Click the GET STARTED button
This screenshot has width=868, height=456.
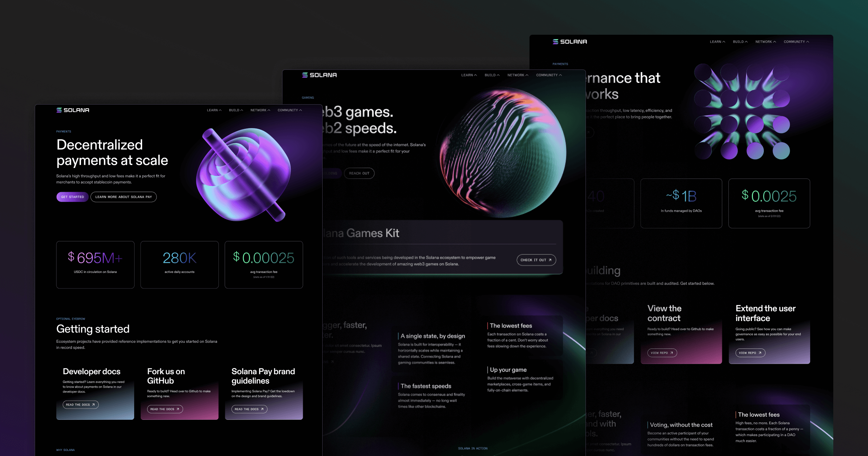pos(72,197)
